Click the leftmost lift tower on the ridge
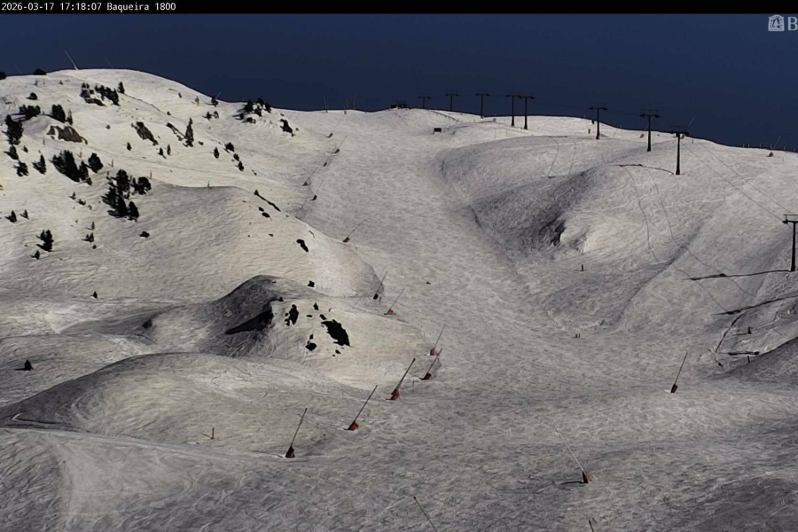 point(424,101)
